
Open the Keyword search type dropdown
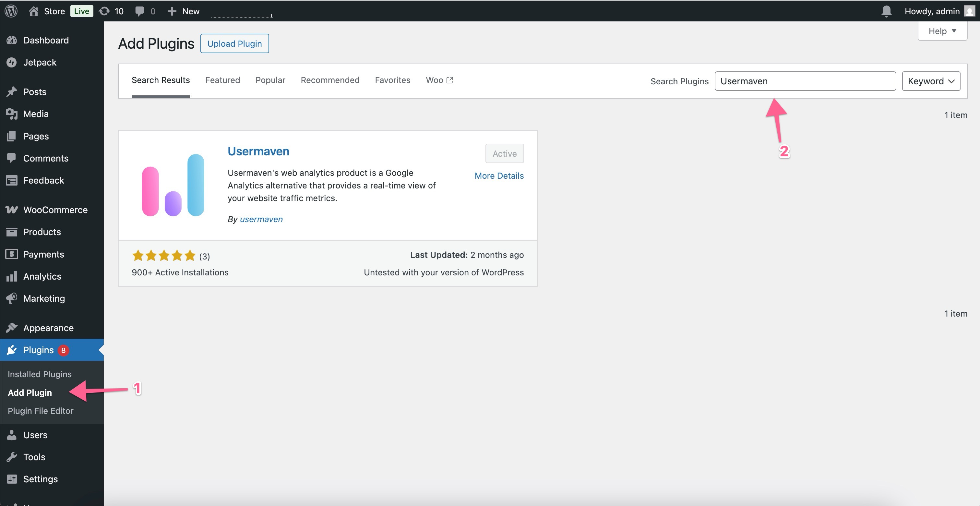coord(931,81)
